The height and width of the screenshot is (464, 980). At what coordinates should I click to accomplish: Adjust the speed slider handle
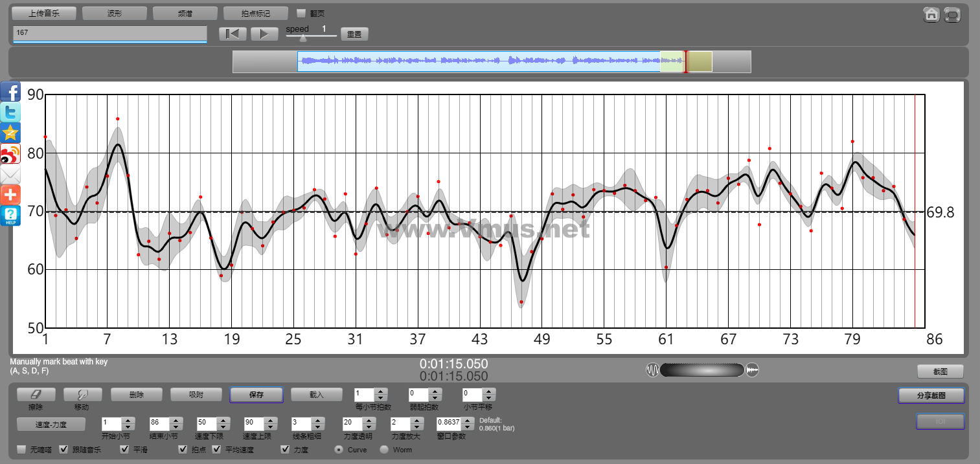302,38
